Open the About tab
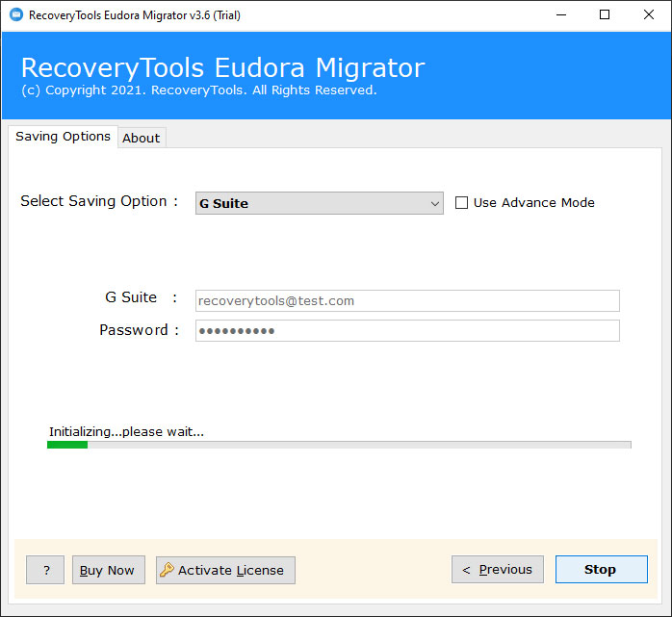Viewport: 672px width, 617px height. pyautogui.click(x=142, y=138)
